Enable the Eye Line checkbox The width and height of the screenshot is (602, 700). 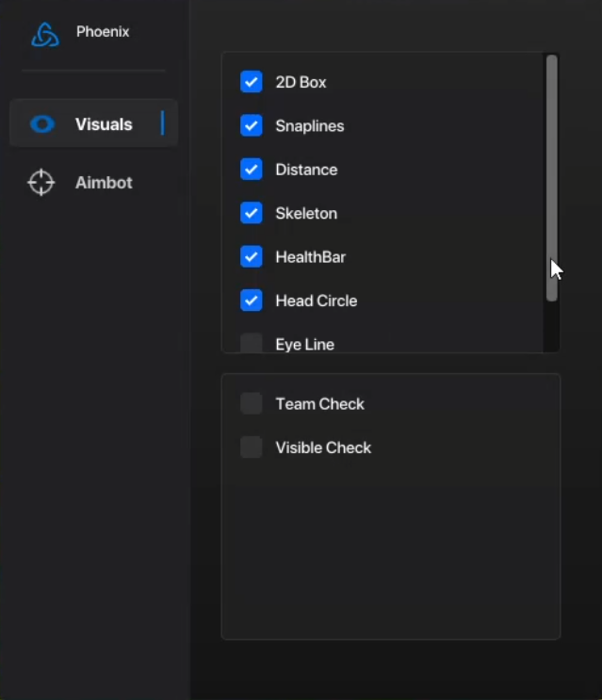click(252, 343)
